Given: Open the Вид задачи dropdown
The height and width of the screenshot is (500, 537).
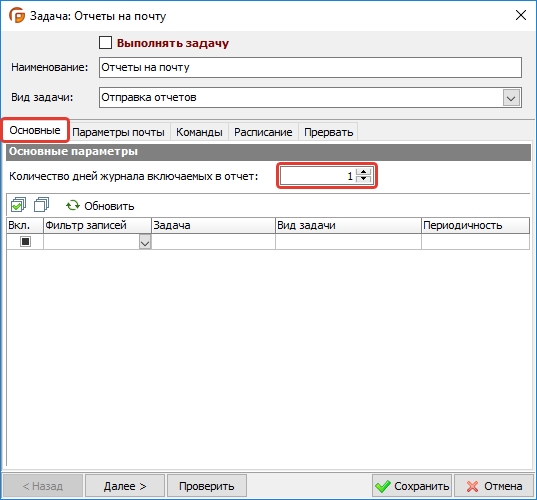Looking at the screenshot, I should click(511, 98).
